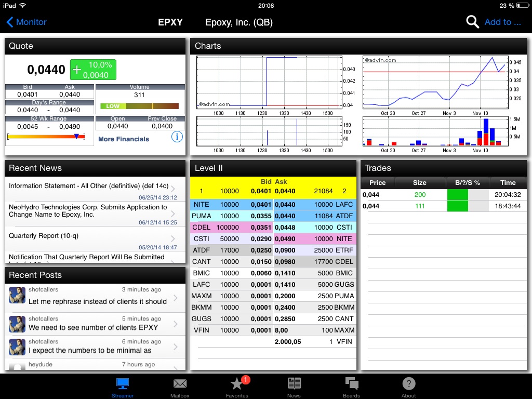Open the Boards chat icon

351,384
